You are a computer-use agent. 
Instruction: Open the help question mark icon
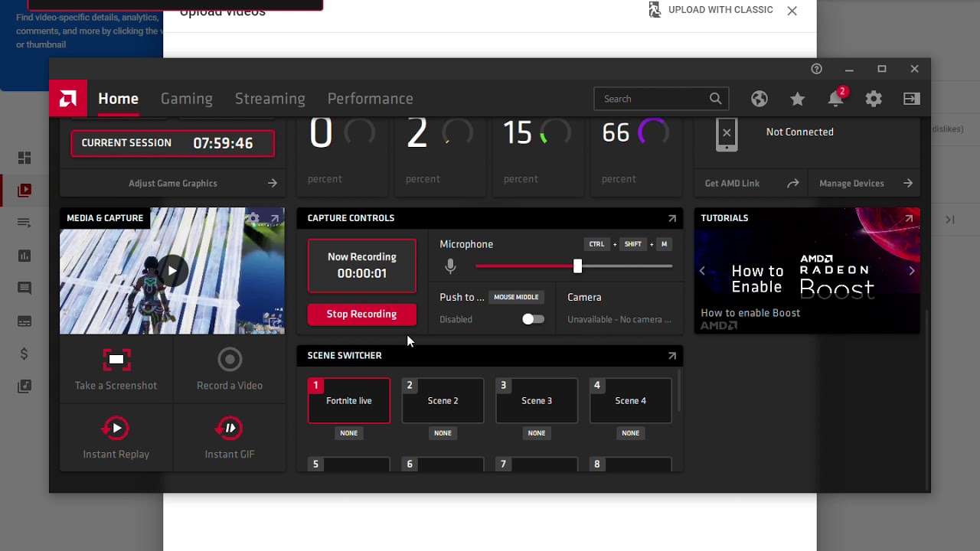[816, 69]
